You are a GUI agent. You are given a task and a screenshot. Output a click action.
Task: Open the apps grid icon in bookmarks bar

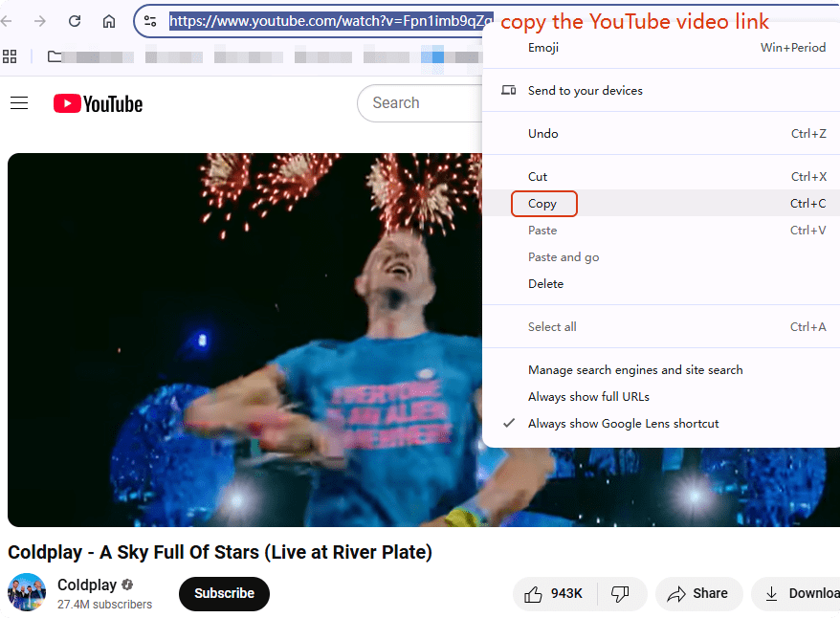(10, 56)
